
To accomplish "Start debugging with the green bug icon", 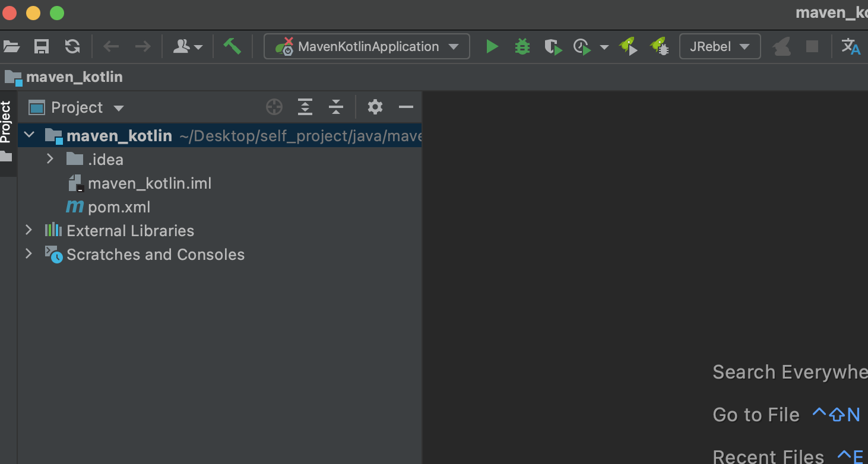I will (522, 47).
